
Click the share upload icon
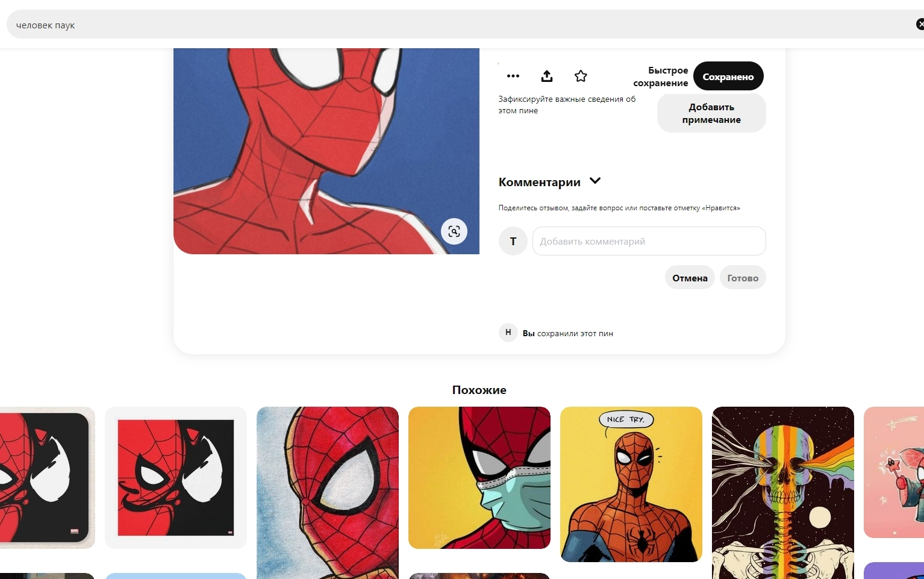tap(547, 76)
